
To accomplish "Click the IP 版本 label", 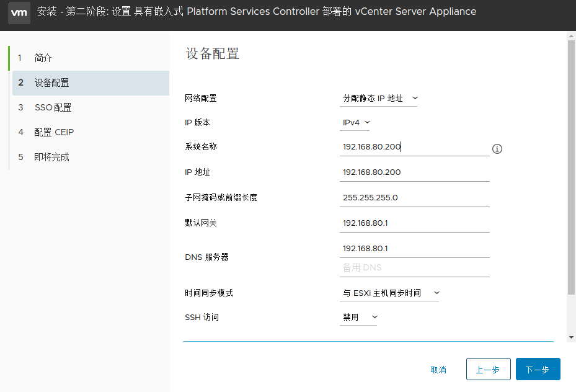I will (197, 122).
